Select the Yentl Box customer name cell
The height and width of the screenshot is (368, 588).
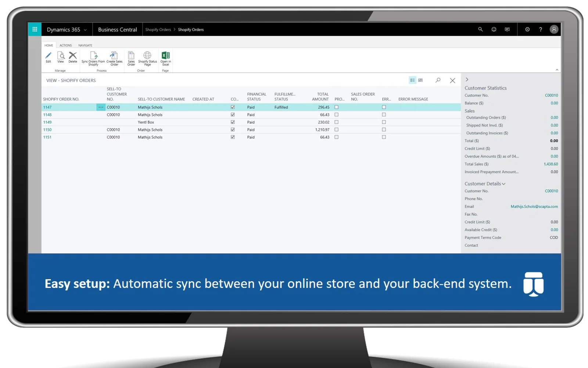click(146, 122)
